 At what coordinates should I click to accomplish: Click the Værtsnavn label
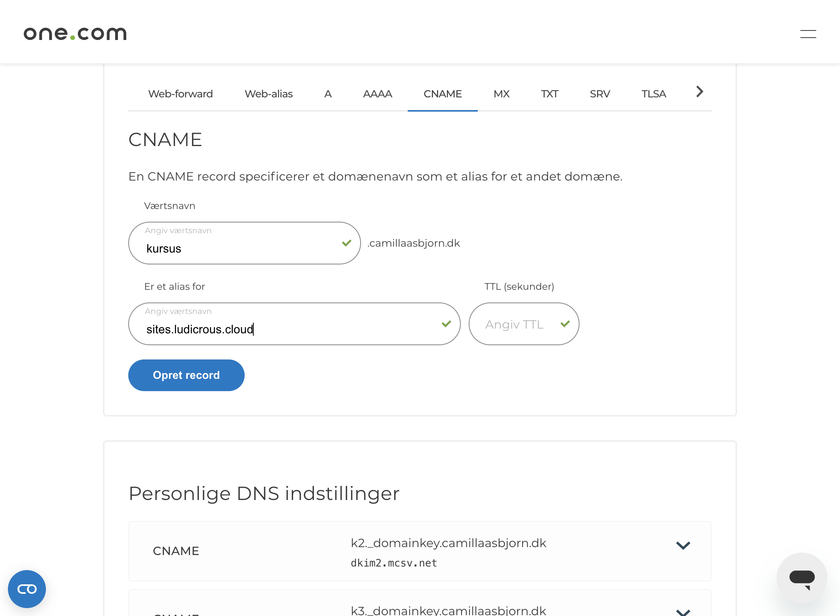[x=169, y=206]
